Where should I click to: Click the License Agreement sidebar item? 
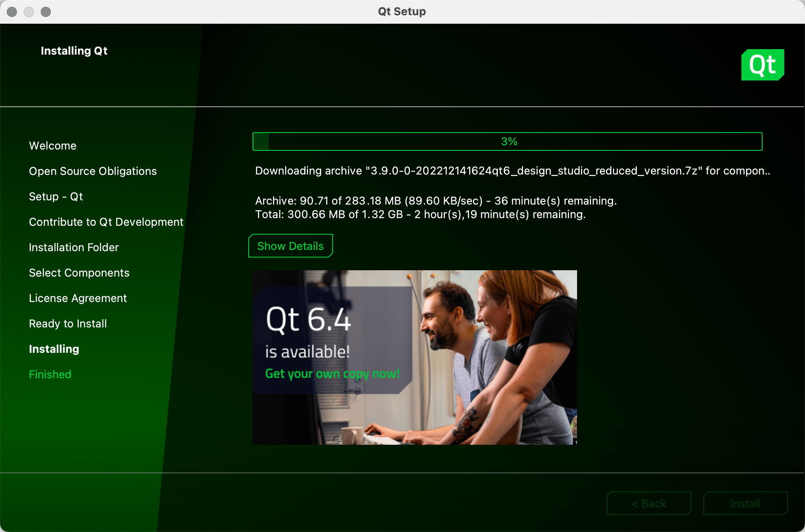tap(78, 298)
